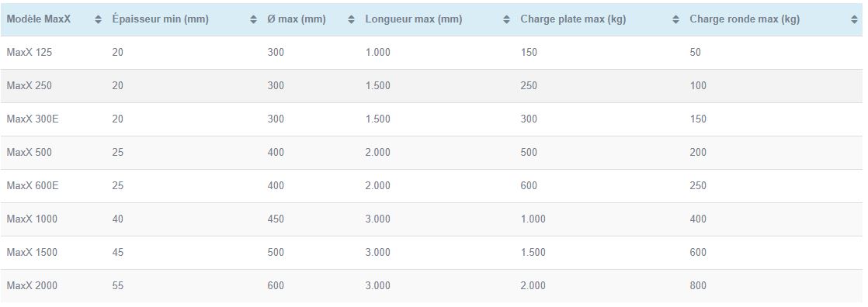Select the MaxX 250 model cell
Viewport: 868px width, 307px height.
pyautogui.click(x=30, y=86)
